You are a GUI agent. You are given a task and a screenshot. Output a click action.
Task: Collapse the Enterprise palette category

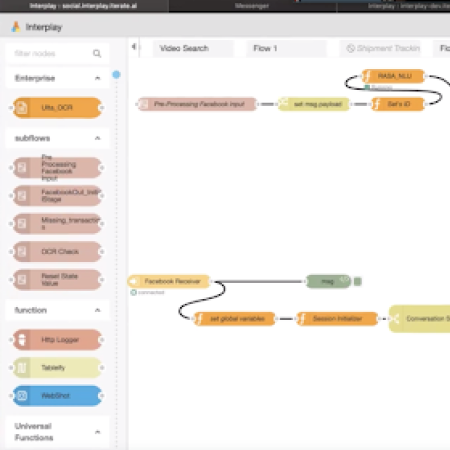point(98,78)
